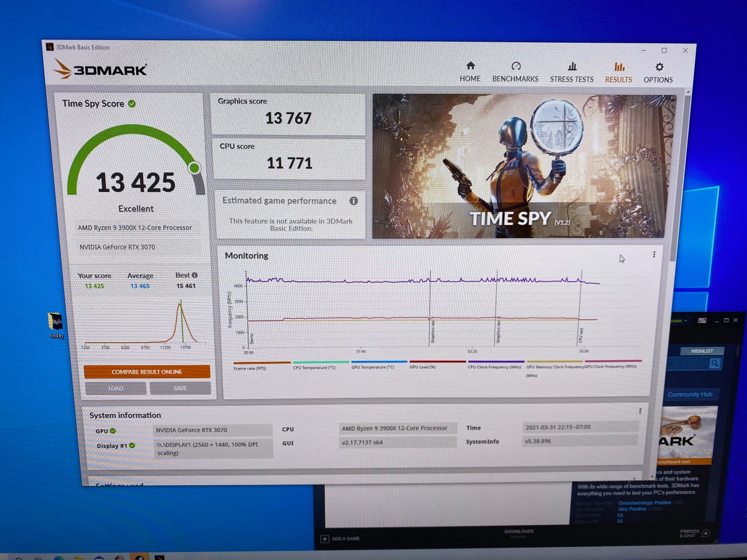
Task: Open the Community Hub tab in Steam
Action: [690, 394]
